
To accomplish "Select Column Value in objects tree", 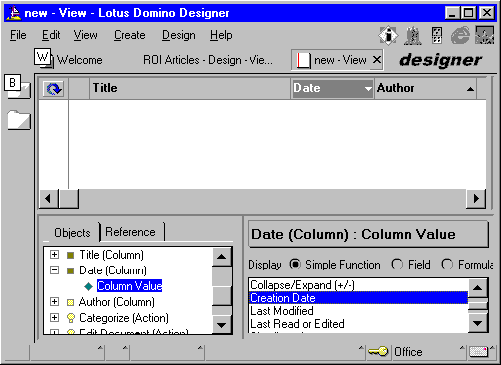I will 129,286.
